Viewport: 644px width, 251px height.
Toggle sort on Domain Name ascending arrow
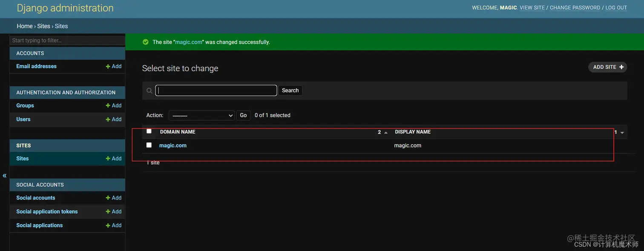(x=386, y=133)
